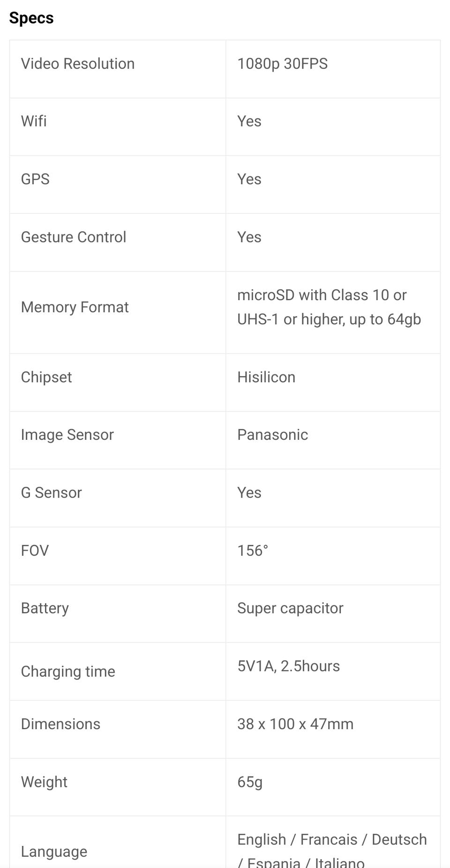
Task: Select the Charging time label
Action: pyautogui.click(x=68, y=672)
